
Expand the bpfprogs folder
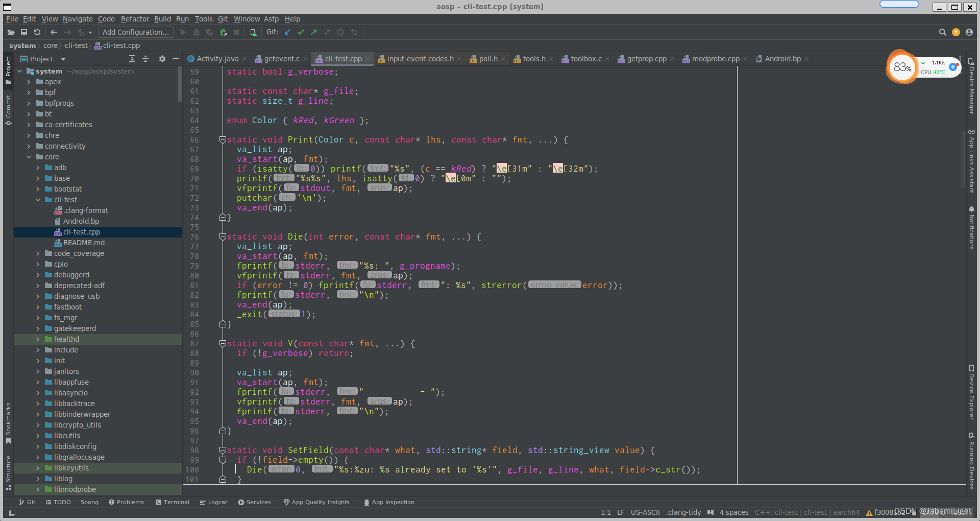click(x=29, y=103)
